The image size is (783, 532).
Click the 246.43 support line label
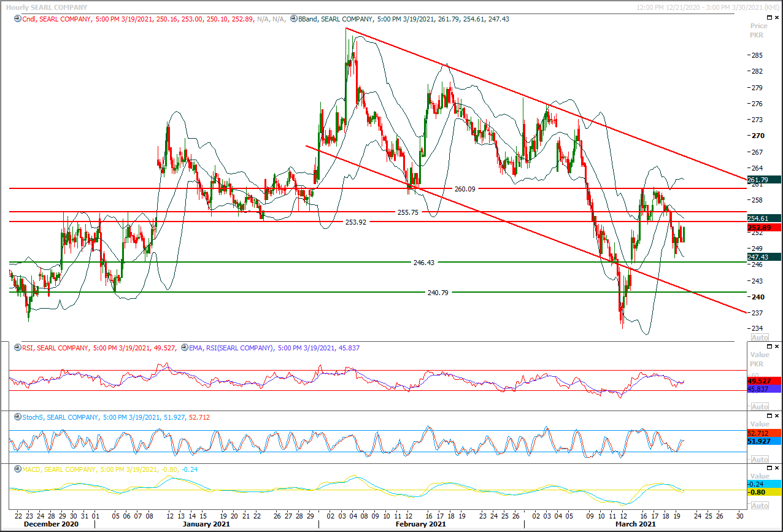point(423,262)
